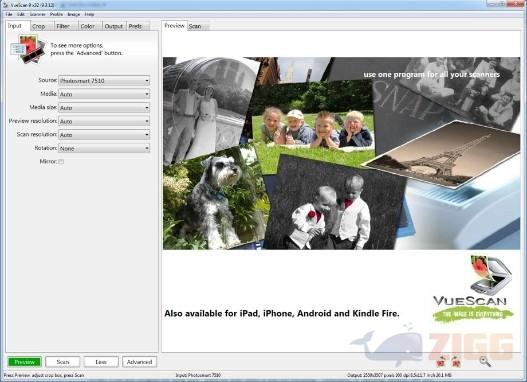Click the zoom magnifier icon
Screen dimensions: 527x382
point(485,362)
